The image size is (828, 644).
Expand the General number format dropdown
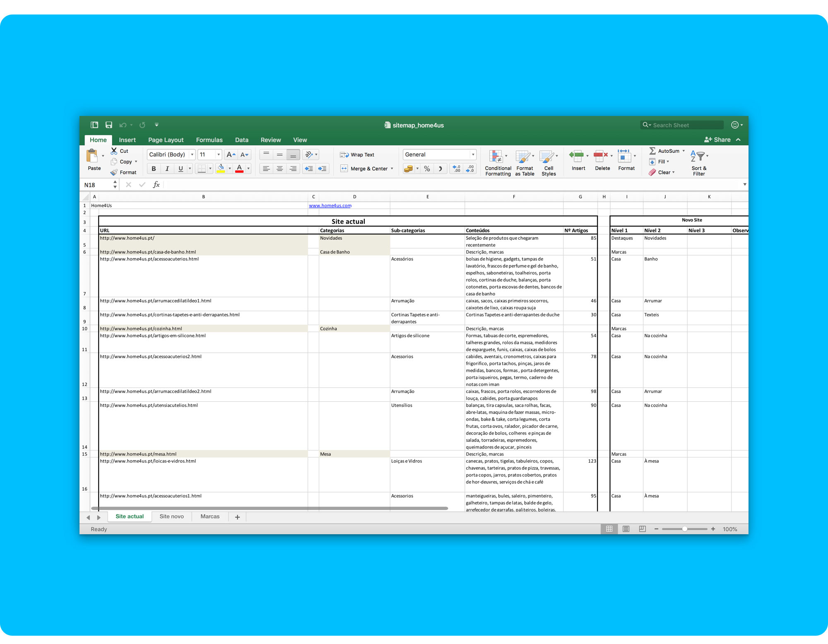pyautogui.click(x=473, y=154)
